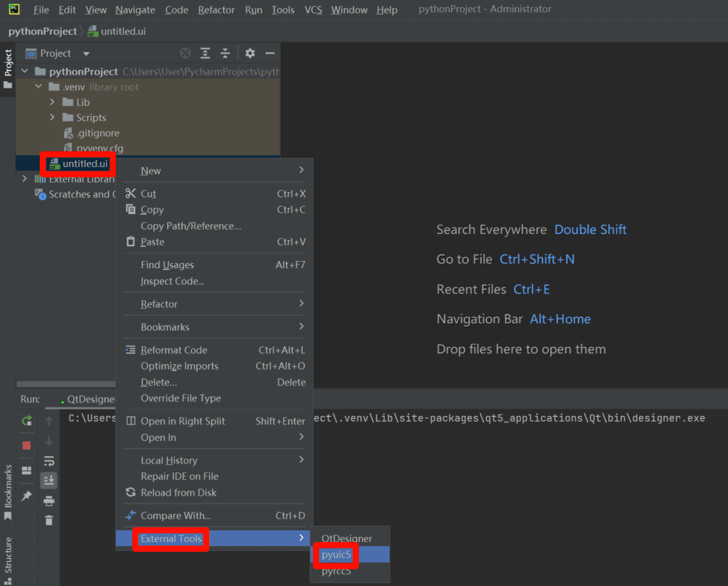The image size is (728, 586).
Task: Open the File menu
Action: 41,10
